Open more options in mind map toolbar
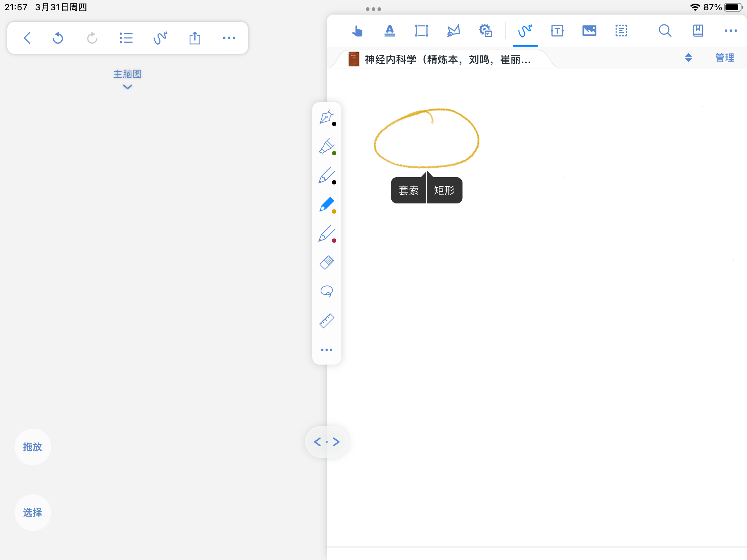Image resolution: width=747 pixels, height=560 pixels. point(229,38)
